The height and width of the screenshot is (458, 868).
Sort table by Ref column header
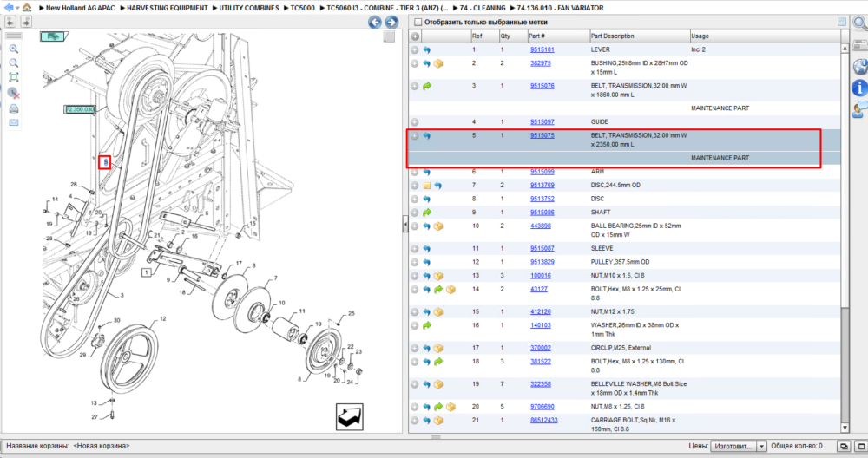[484, 36]
